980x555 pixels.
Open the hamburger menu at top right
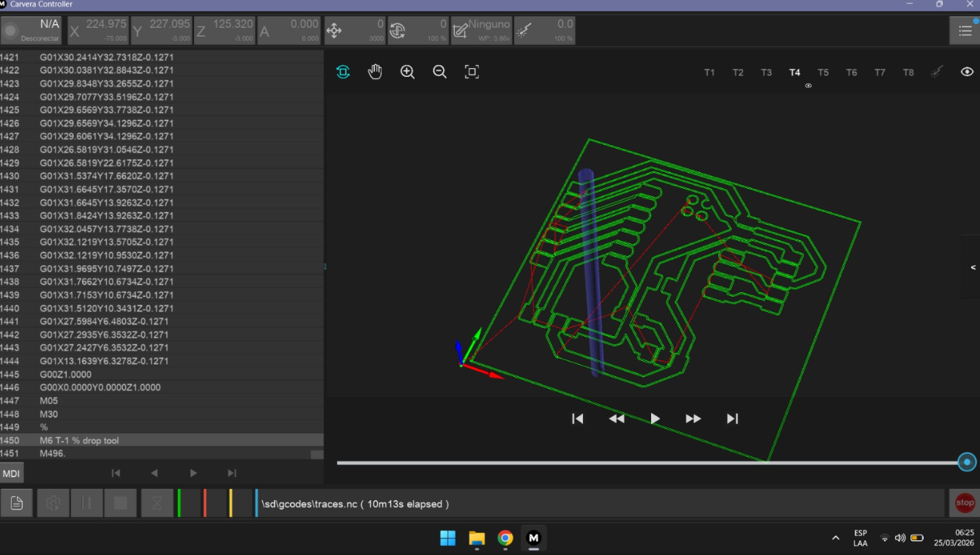pos(965,31)
